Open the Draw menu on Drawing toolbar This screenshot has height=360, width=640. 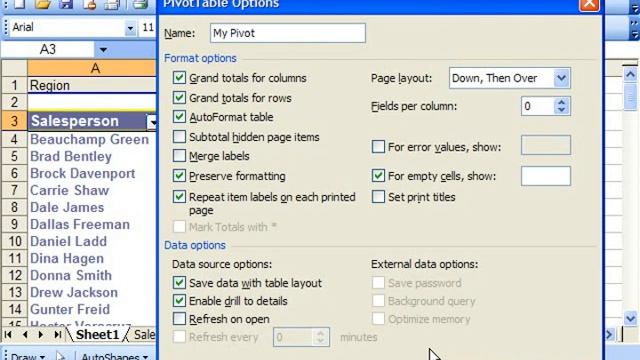coord(27,356)
